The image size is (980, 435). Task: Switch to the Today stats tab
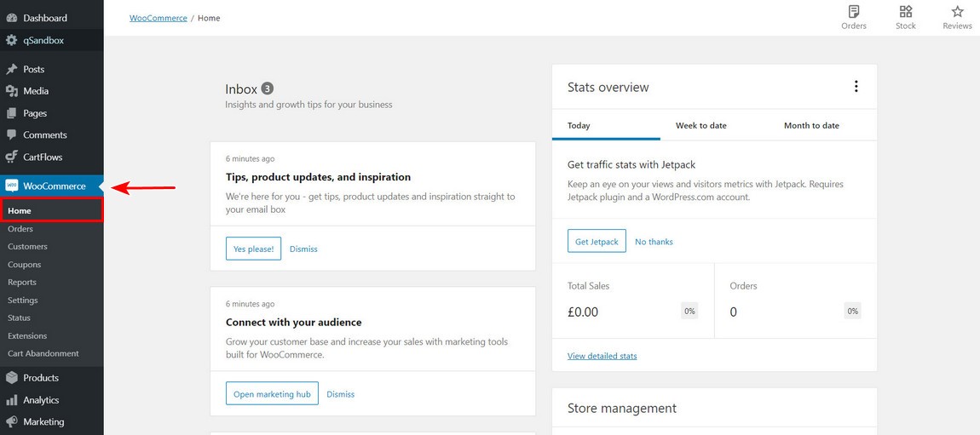pyautogui.click(x=606, y=125)
